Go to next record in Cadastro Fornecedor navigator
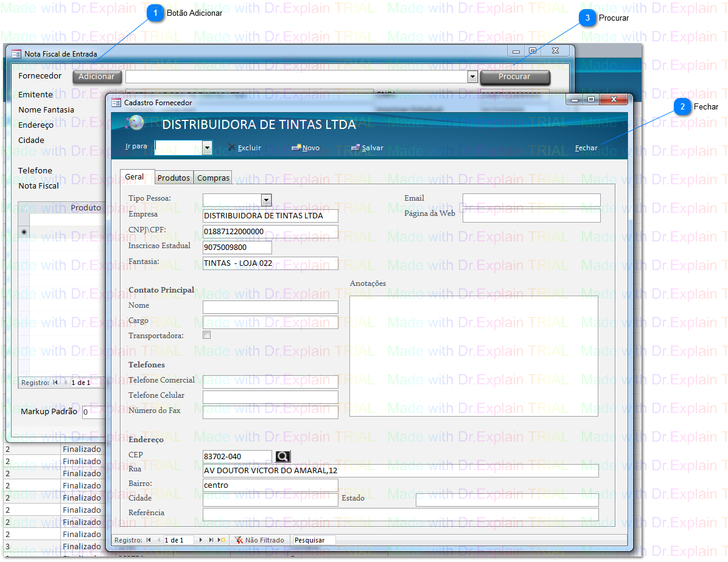The width and height of the screenshot is (728, 562). (x=201, y=540)
